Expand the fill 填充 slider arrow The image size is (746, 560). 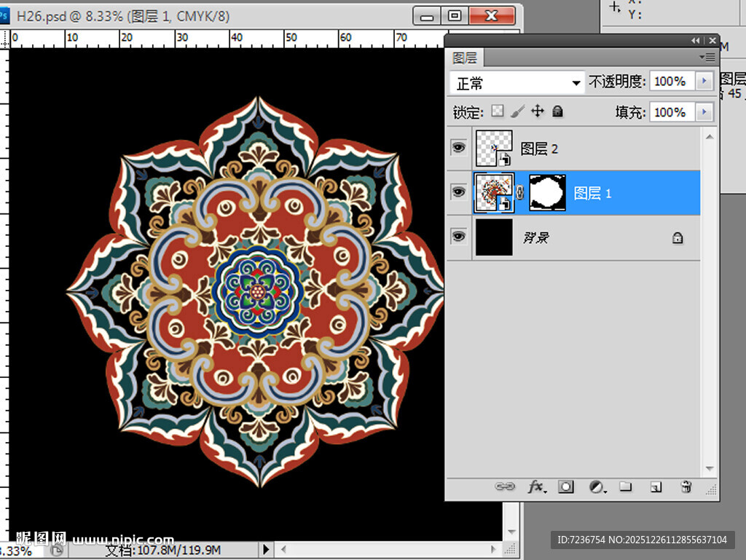[704, 112]
